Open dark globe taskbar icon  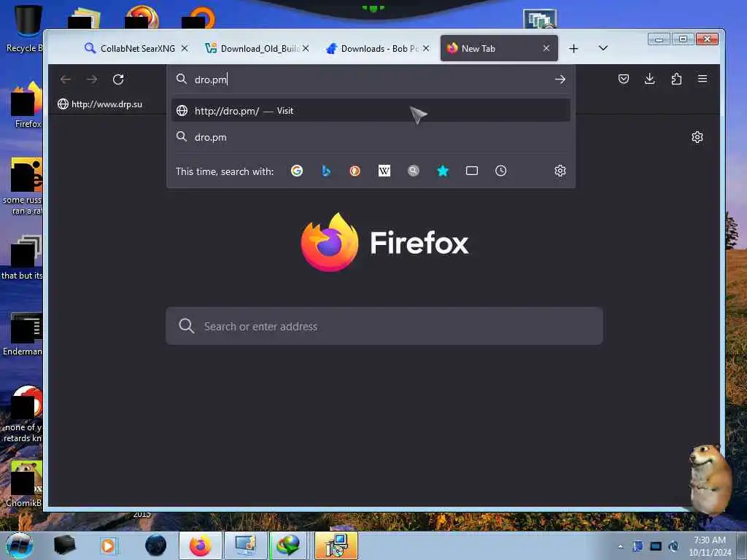point(156,545)
